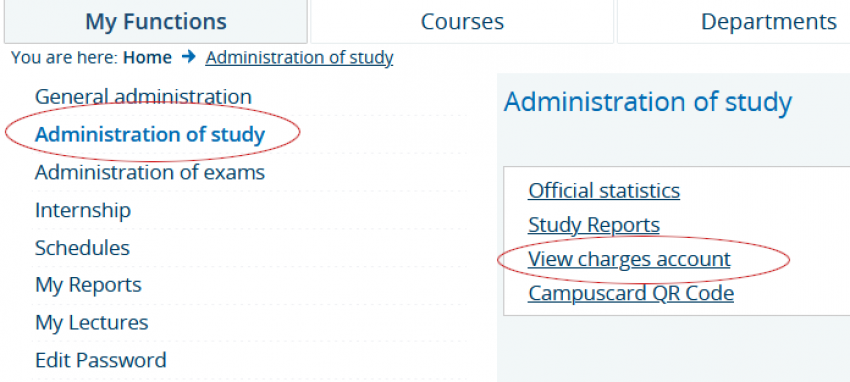Open the Departments tab
Image resolution: width=850 pixels, height=382 pixels.
(x=733, y=22)
